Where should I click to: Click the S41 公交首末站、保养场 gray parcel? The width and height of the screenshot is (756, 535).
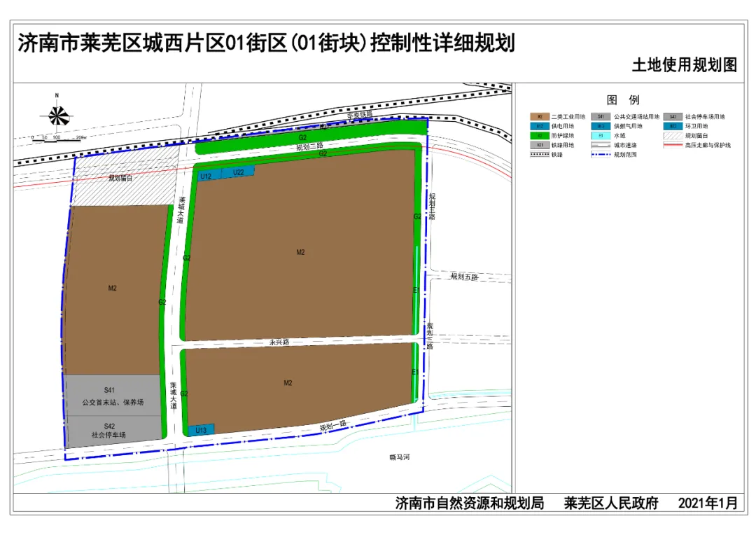[112, 396]
